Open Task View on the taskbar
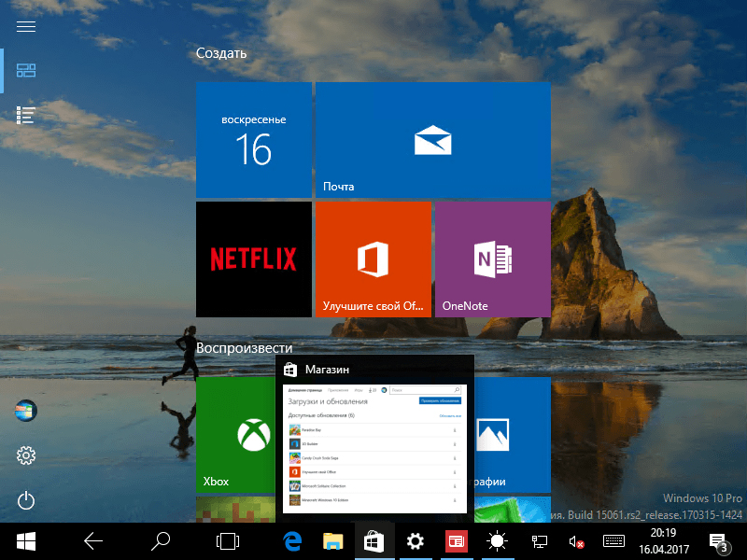This screenshot has height=560, width=747. [x=228, y=541]
